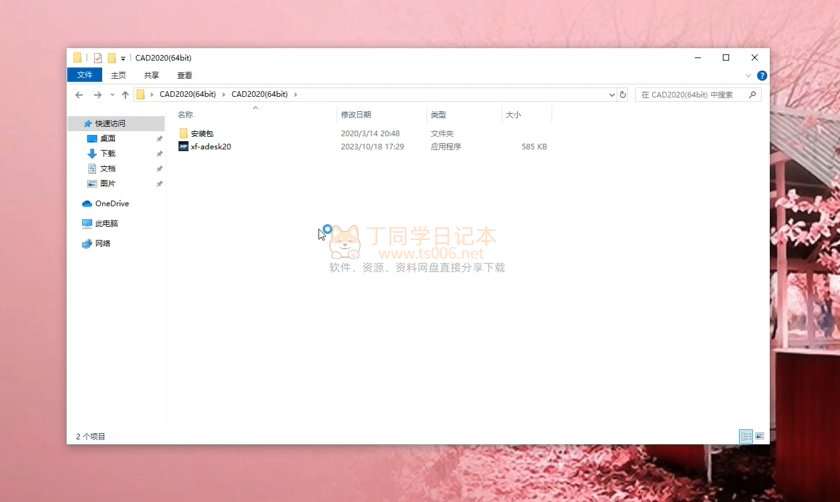Viewport: 840px width, 502px height.
Task: Select the xf-adesk20 application file
Action: [210, 146]
